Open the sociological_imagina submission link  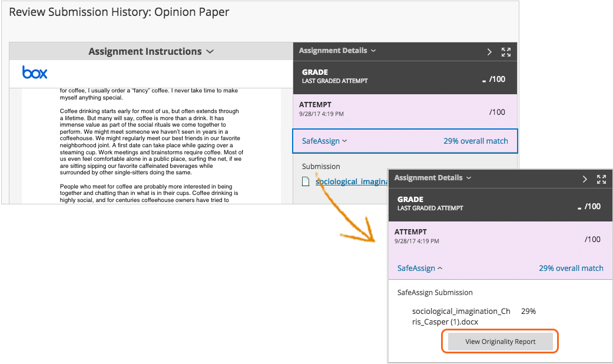click(x=352, y=182)
